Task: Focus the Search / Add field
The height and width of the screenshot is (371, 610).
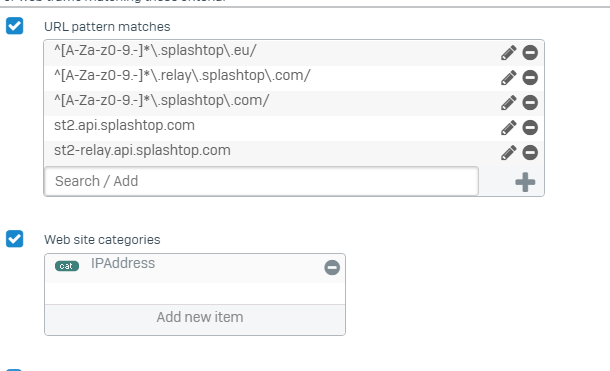Action: point(261,181)
